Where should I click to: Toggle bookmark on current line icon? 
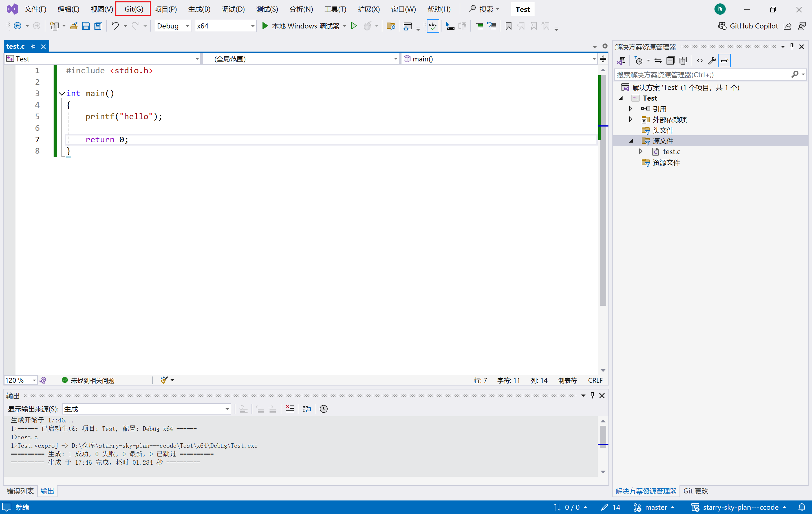pyautogui.click(x=508, y=26)
